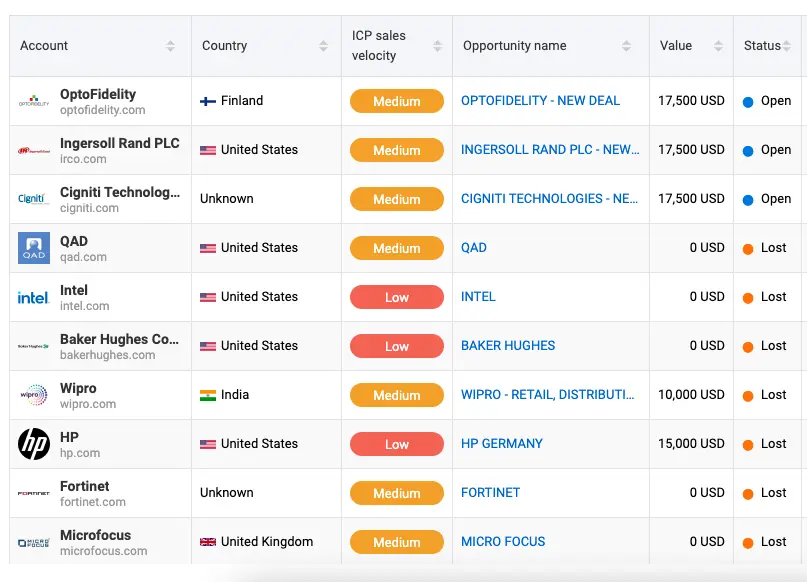
Task: Click the bakerhughes.com domain text
Action: (x=108, y=355)
